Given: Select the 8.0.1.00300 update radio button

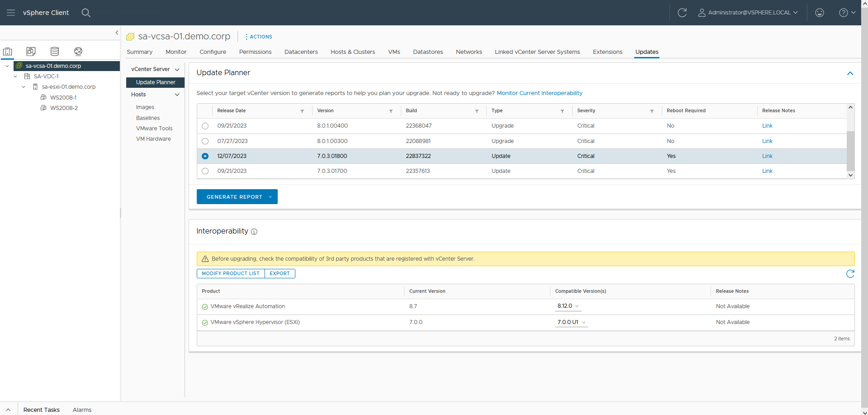Looking at the screenshot, I should [205, 141].
